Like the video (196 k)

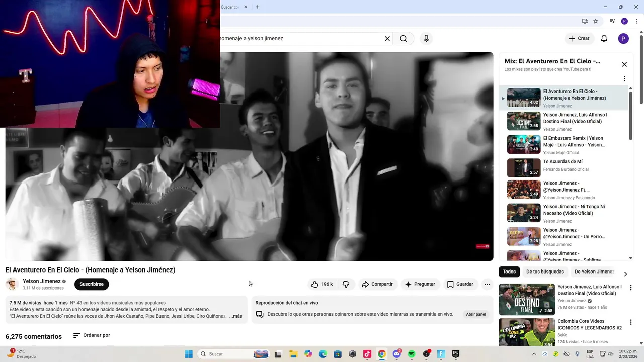(321, 284)
